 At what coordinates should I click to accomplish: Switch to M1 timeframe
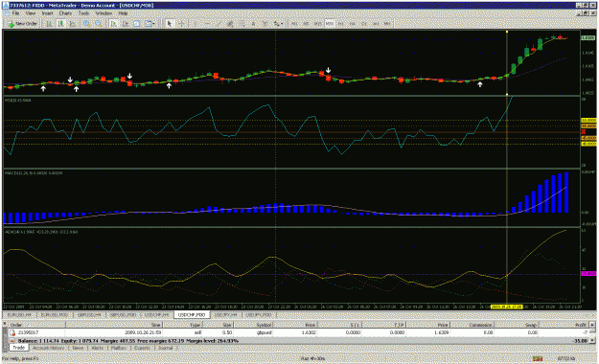[x=294, y=24]
